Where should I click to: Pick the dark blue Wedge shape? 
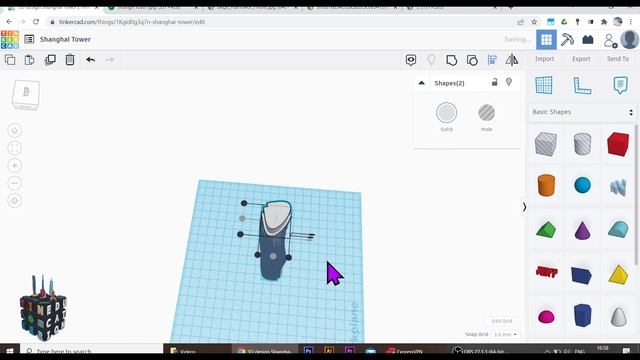click(x=582, y=276)
